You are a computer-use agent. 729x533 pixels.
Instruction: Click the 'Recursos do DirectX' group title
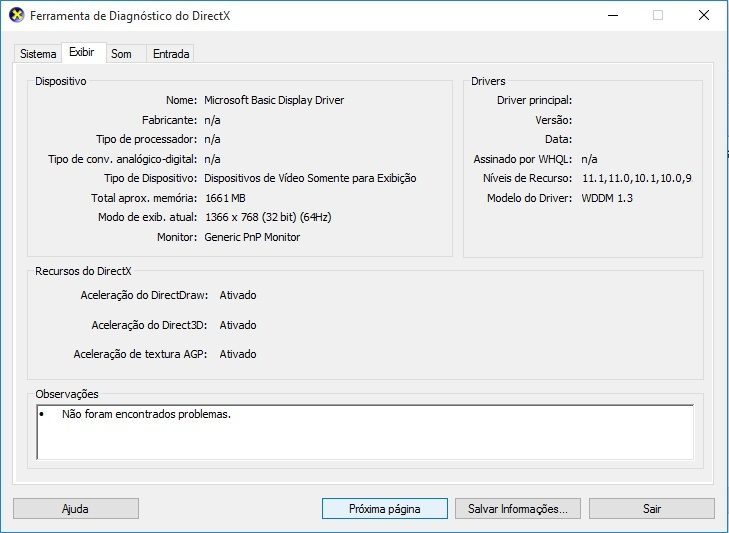83,271
